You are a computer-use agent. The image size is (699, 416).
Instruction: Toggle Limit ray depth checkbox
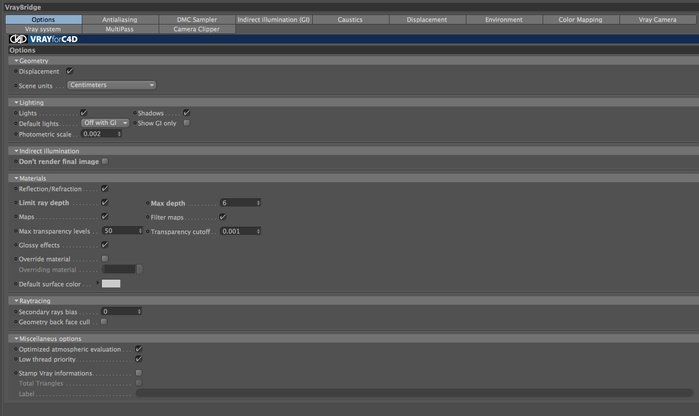coord(105,202)
